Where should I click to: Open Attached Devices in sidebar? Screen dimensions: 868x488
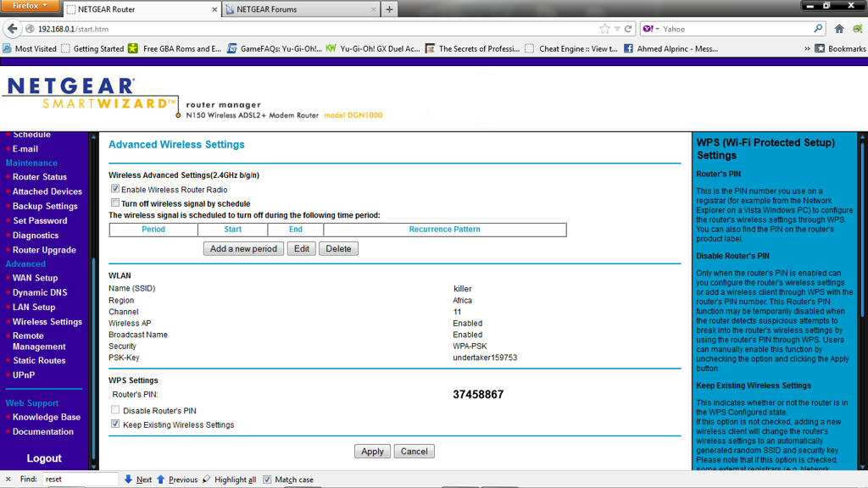point(47,191)
